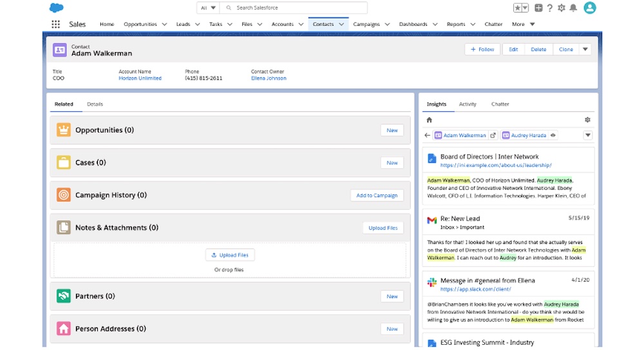Image resolution: width=644 pixels, height=350 pixels.
Task: Click the notifications bell icon
Action: 573,8
